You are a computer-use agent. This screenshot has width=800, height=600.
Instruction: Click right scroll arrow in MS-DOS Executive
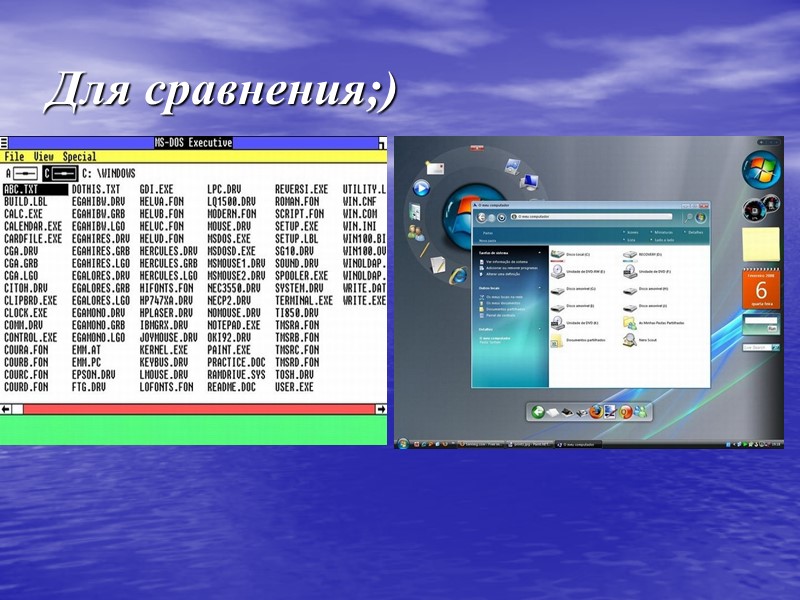pyautogui.click(x=381, y=409)
